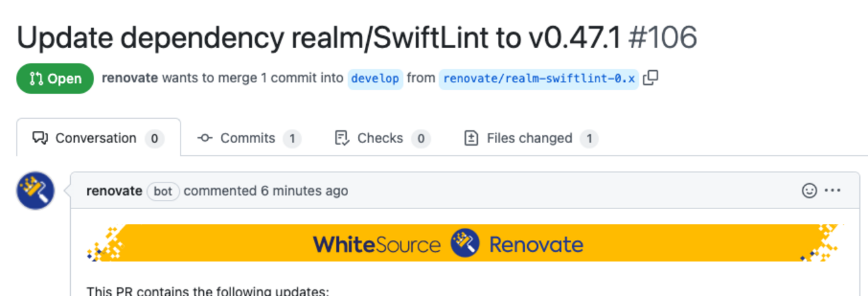This screenshot has height=296, width=868.
Task: Open the Checks tab
Action: pos(381,138)
